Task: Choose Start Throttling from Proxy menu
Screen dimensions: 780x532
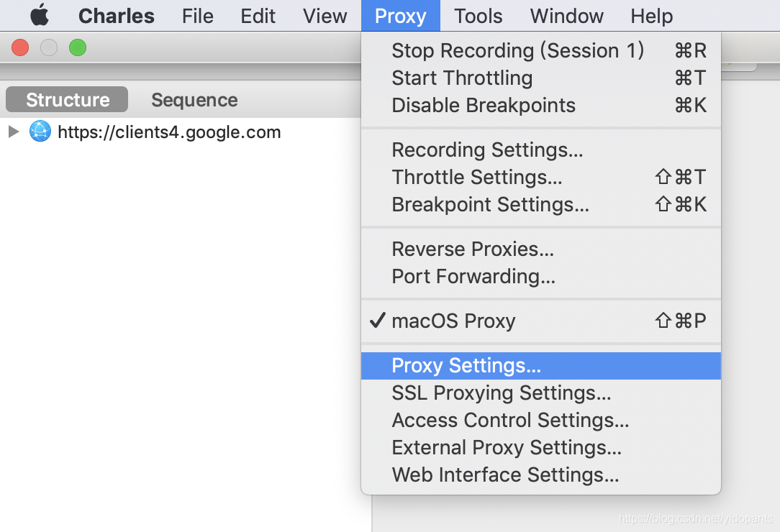Action: pyautogui.click(x=540, y=78)
